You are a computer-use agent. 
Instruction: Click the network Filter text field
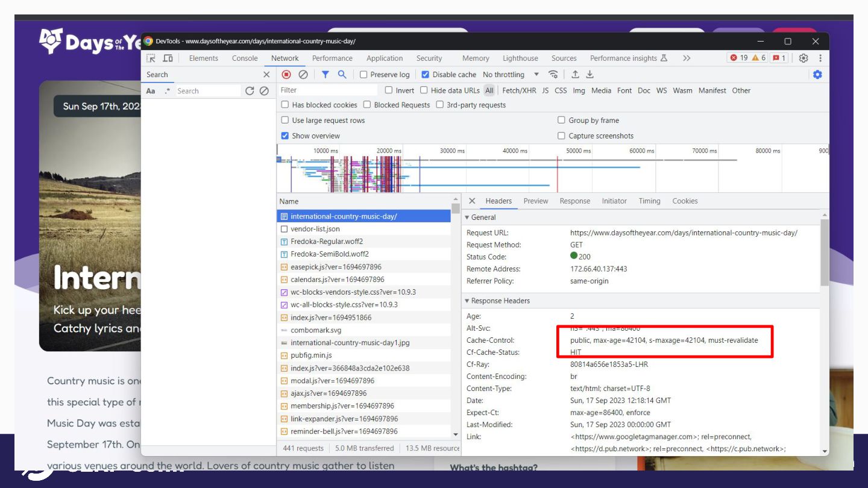pyautogui.click(x=329, y=90)
